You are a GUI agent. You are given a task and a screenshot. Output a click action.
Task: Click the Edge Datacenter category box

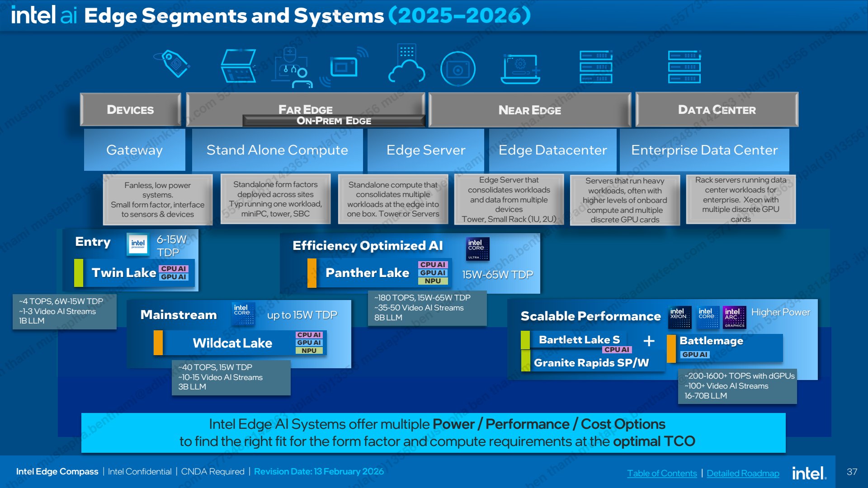(x=552, y=150)
